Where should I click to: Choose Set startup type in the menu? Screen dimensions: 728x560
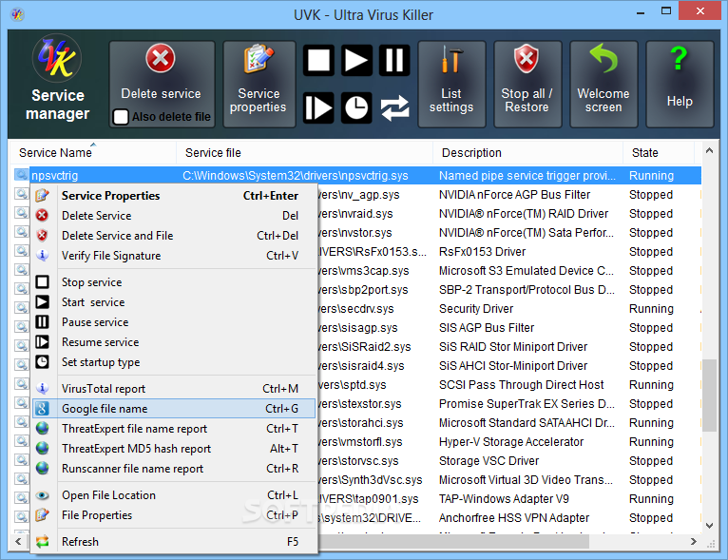175,361
